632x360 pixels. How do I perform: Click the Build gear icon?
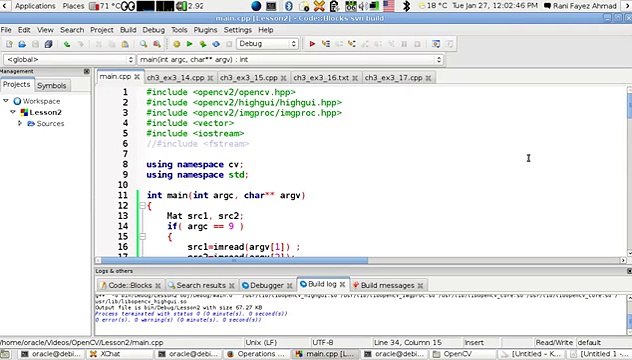[x=177, y=44]
